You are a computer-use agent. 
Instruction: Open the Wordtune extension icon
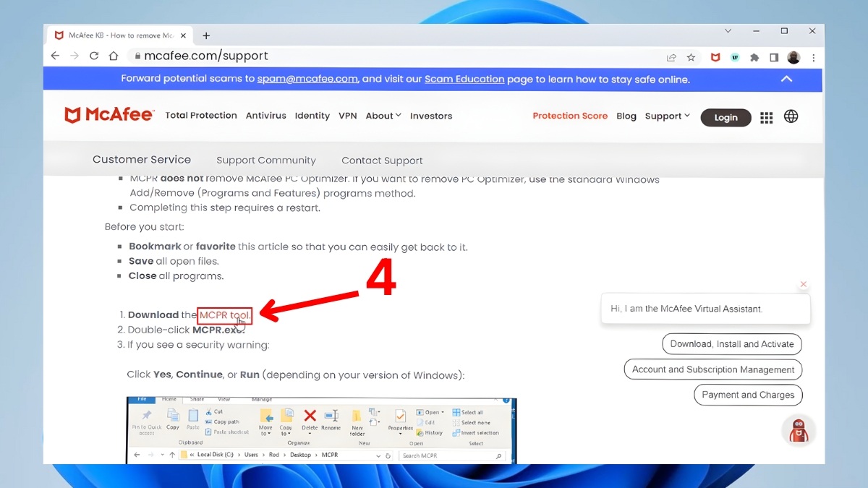click(735, 56)
